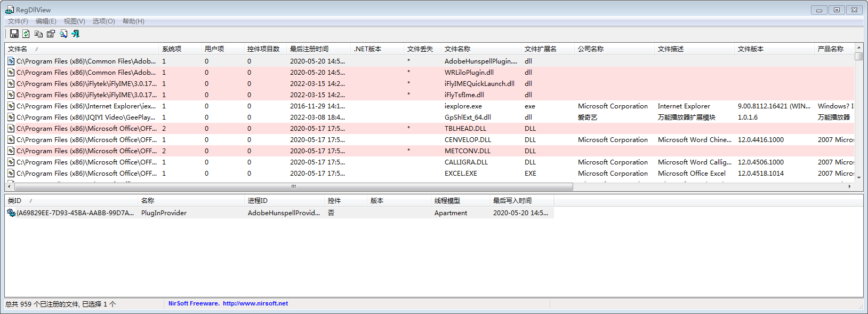Click the Refresh toolbar icon
Screen dimensions: 868x314
26,34
